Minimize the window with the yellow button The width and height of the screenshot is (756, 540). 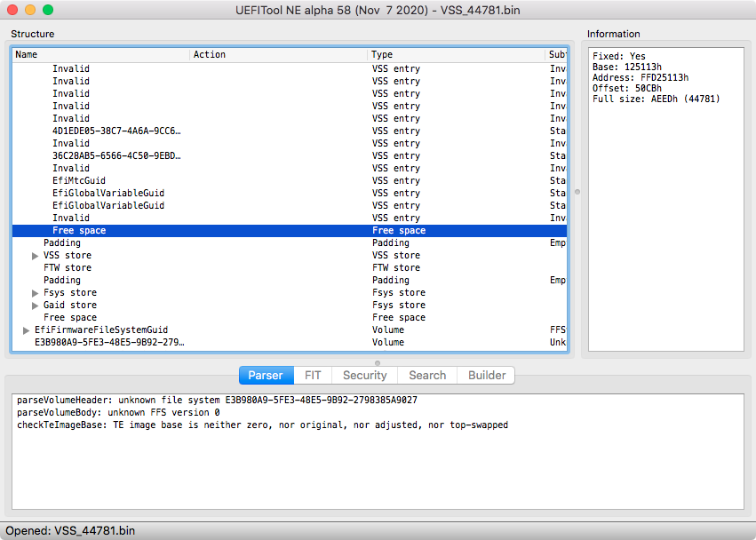[x=30, y=10]
